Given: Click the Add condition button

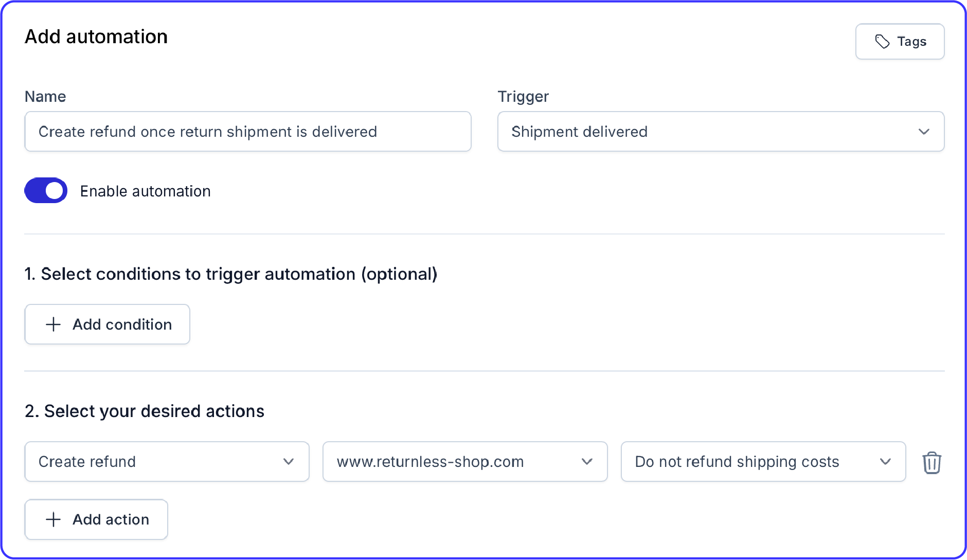Looking at the screenshot, I should point(107,324).
